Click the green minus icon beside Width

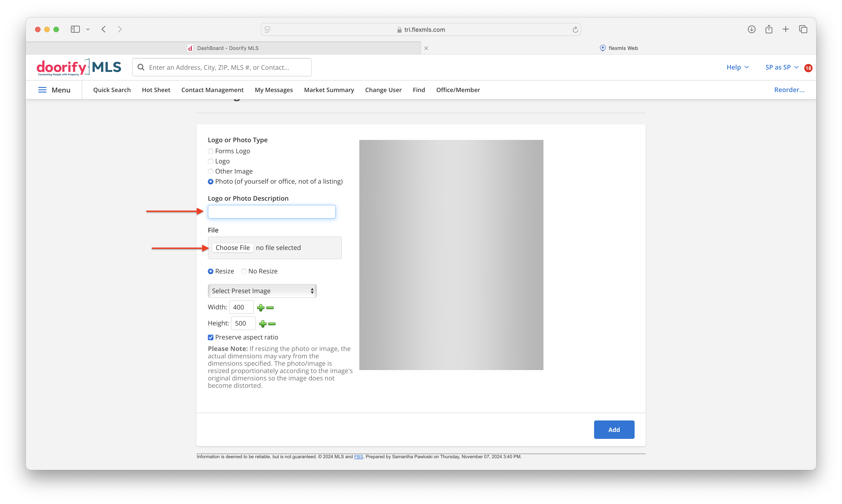(x=270, y=308)
